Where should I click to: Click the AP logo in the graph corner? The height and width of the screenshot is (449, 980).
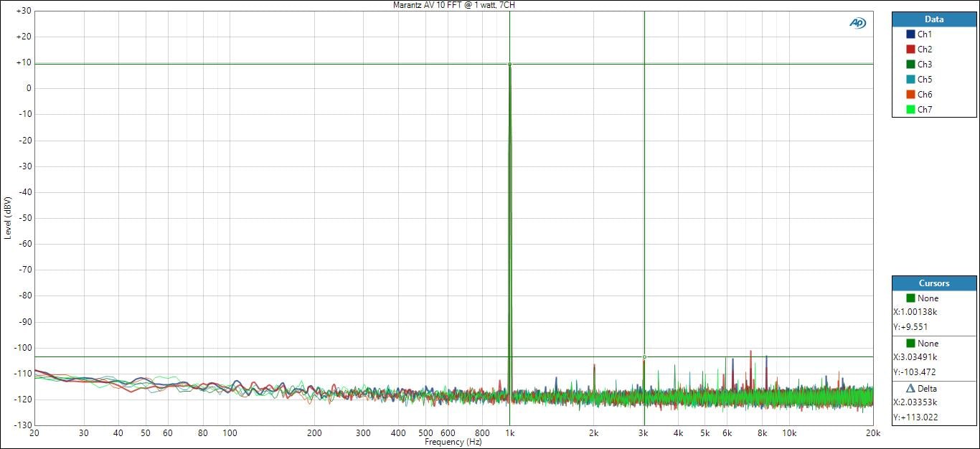[x=857, y=23]
